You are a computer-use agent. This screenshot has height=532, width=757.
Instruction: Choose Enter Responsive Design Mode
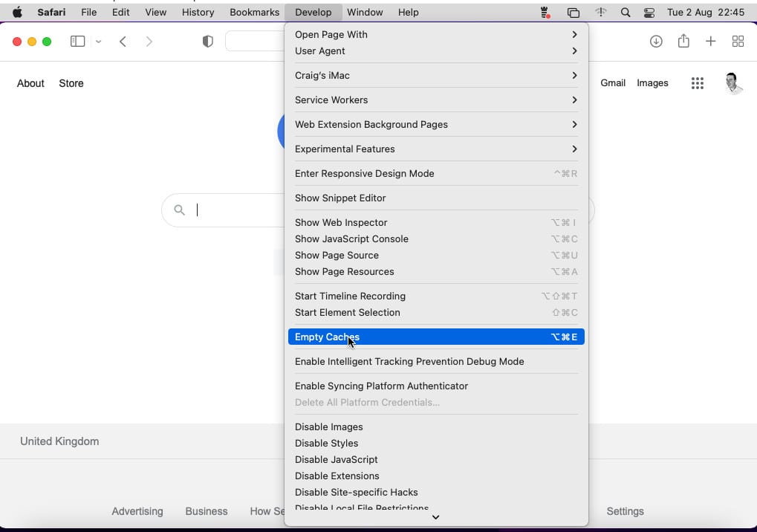pos(436,174)
